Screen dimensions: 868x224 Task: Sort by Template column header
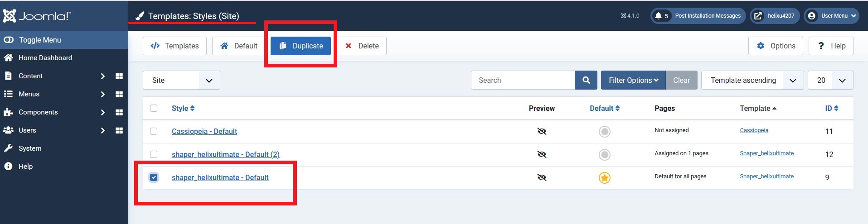click(x=758, y=108)
